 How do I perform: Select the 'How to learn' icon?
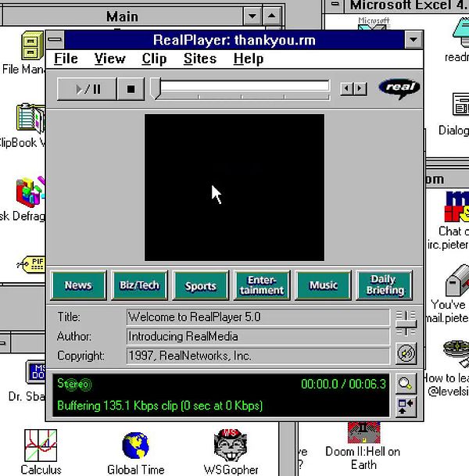[x=456, y=353]
